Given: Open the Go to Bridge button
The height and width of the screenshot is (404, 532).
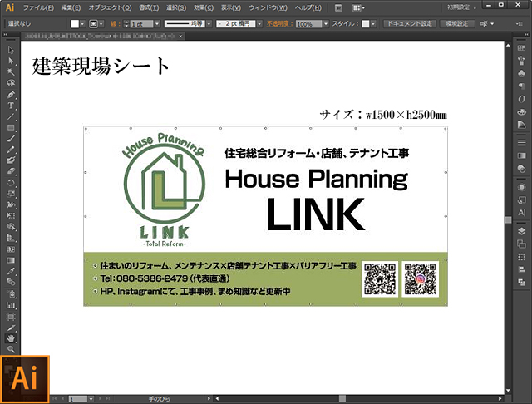Looking at the screenshot, I should click(x=338, y=7).
